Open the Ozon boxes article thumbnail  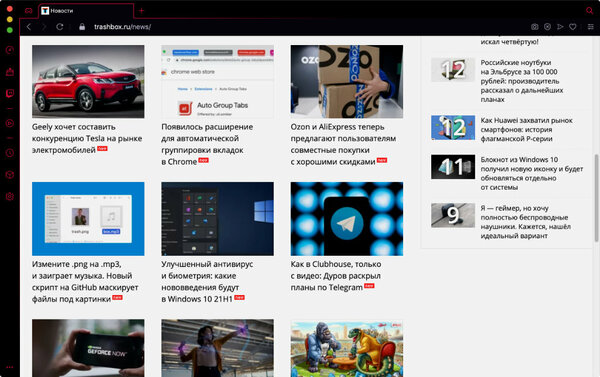pyautogui.click(x=347, y=82)
